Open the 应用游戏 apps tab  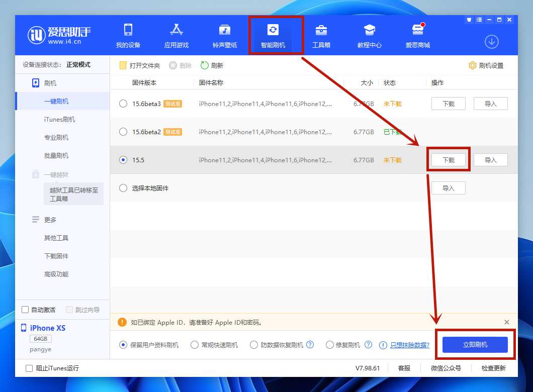[176, 36]
